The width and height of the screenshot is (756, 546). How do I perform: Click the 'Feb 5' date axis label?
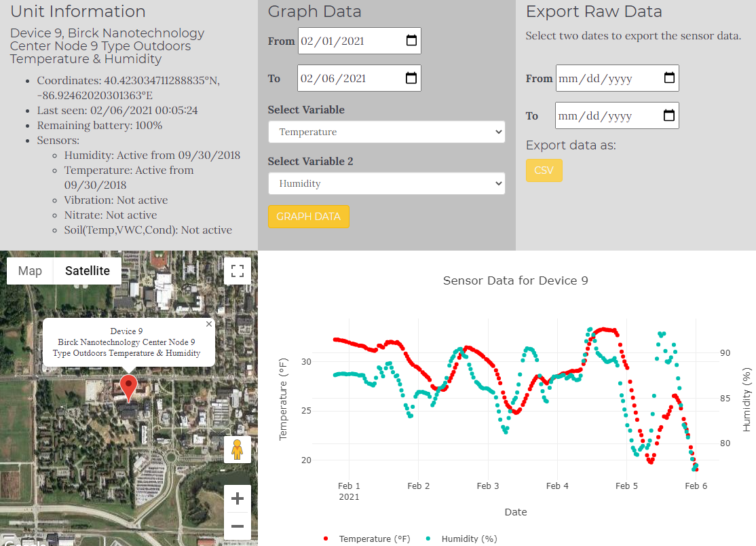[x=626, y=486]
